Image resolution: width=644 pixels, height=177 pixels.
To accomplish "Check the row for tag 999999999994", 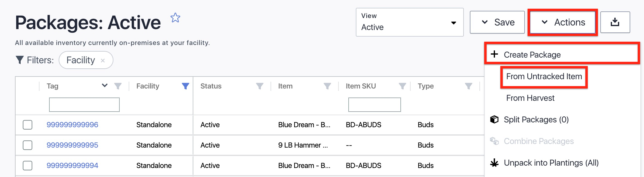I will (28, 166).
